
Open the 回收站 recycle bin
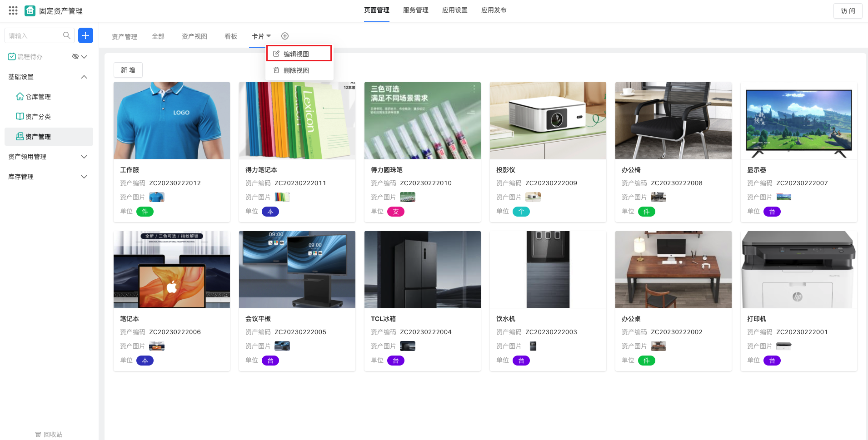pos(49,435)
